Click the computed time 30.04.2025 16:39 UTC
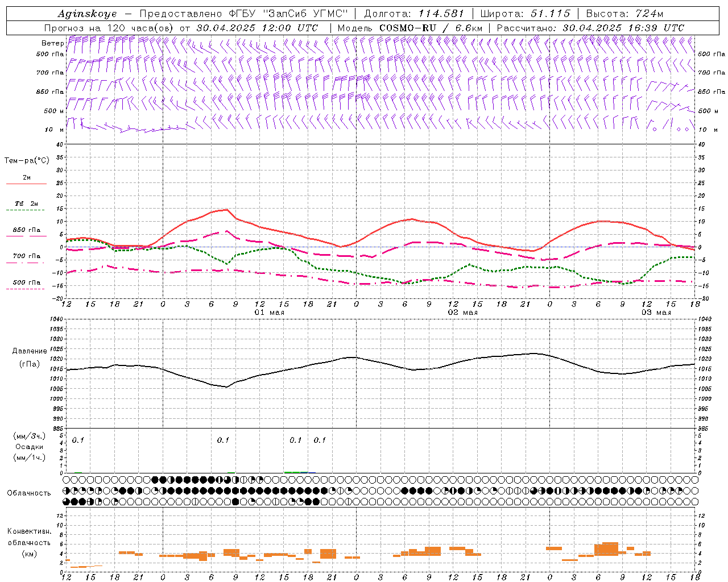The width and height of the screenshot is (728, 582). (623, 28)
